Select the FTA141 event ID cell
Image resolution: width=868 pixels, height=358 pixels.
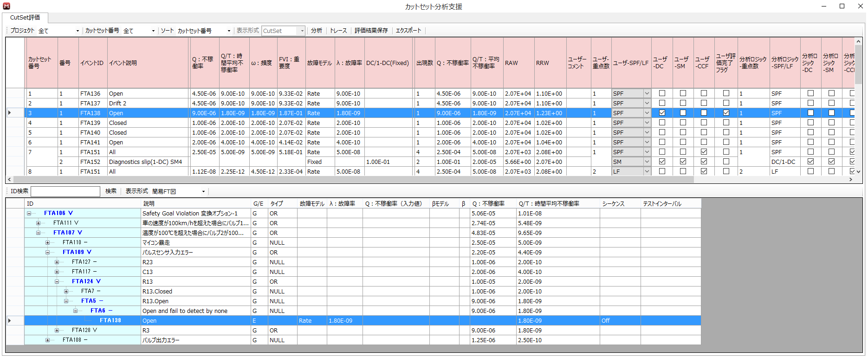point(93,143)
